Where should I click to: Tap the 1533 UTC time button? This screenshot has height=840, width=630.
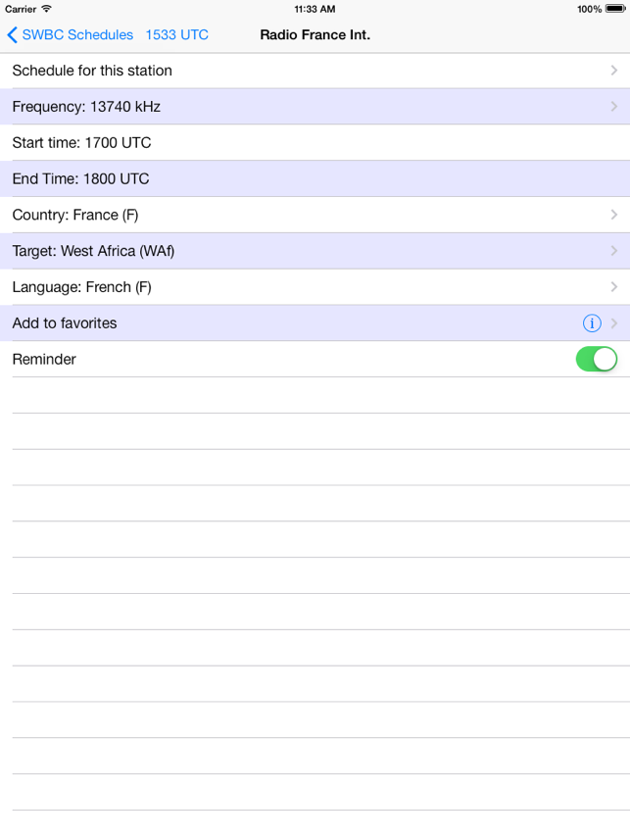[176, 35]
